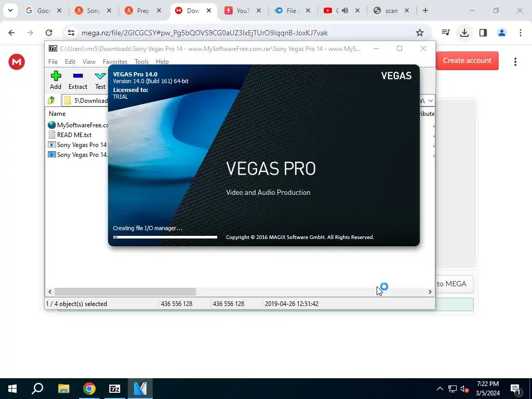Open the MEGA page three-dot menu
Viewport: 532px width, 399px height.
(x=515, y=62)
